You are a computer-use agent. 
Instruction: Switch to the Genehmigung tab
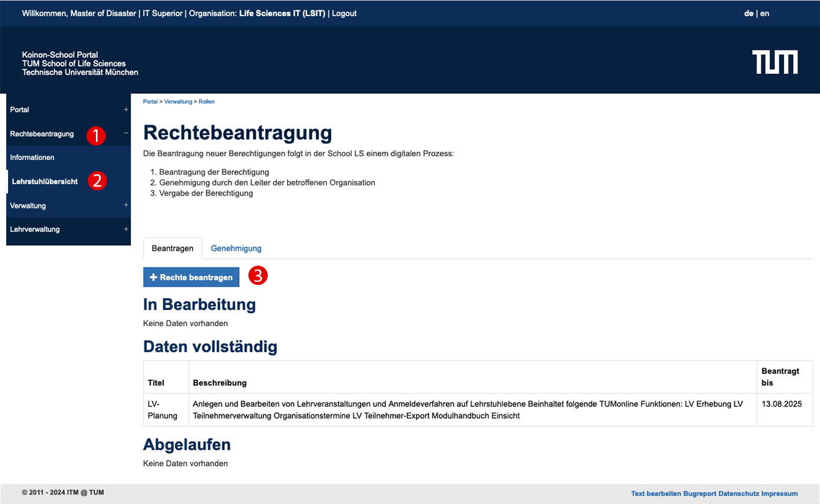236,248
